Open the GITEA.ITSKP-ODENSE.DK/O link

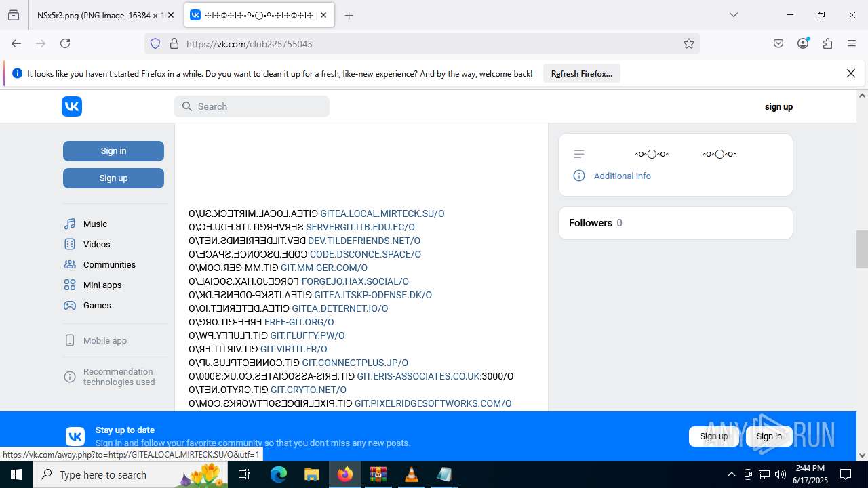pos(373,295)
